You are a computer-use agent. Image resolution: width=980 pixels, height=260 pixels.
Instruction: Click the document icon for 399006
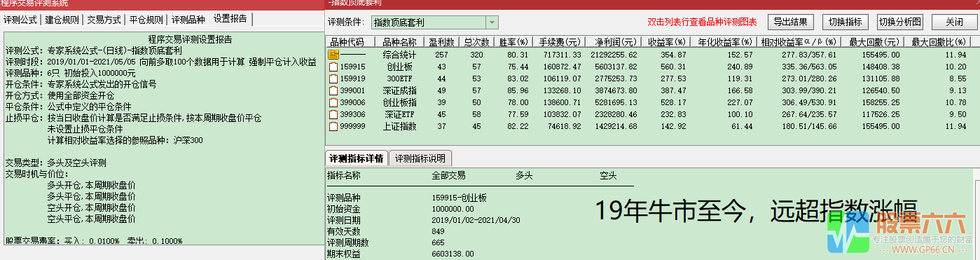click(333, 102)
